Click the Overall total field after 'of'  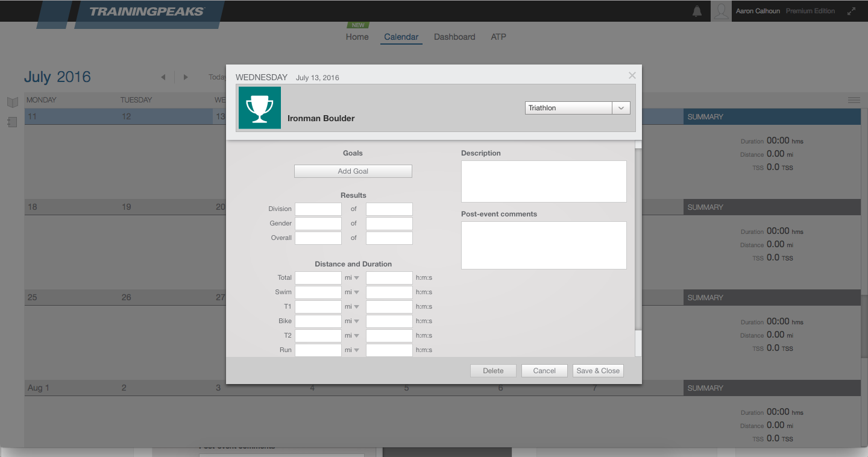[x=389, y=238]
